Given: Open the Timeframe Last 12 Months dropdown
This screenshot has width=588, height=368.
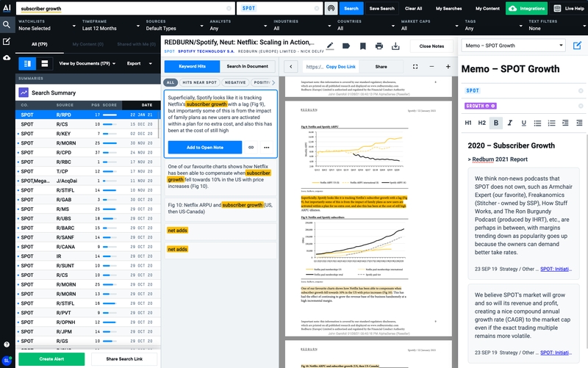Looking at the screenshot, I should (x=111, y=25).
